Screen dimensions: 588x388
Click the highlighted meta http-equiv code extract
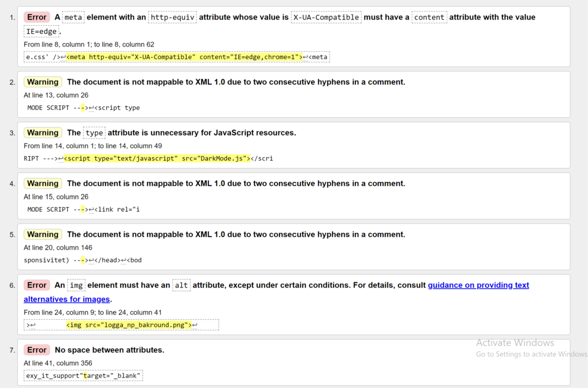click(x=184, y=57)
